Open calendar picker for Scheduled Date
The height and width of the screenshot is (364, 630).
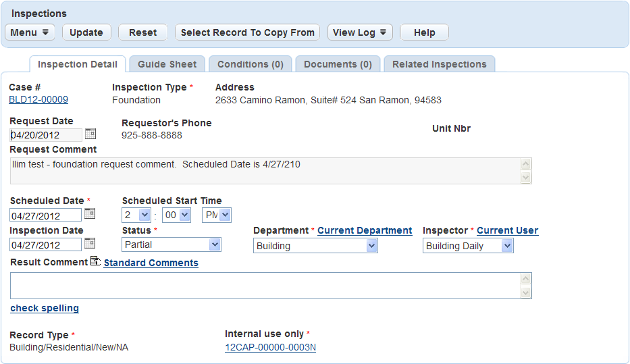tap(90, 213)
